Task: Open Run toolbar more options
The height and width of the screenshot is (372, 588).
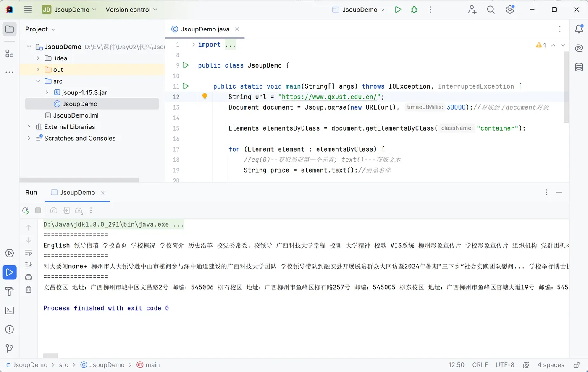Action: [x=91, y=210]
